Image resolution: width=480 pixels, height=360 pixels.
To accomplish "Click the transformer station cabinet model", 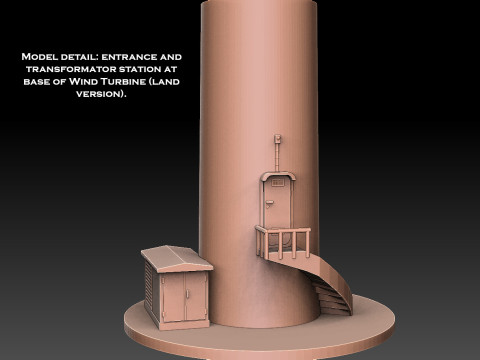I will [x=177, y=288].
